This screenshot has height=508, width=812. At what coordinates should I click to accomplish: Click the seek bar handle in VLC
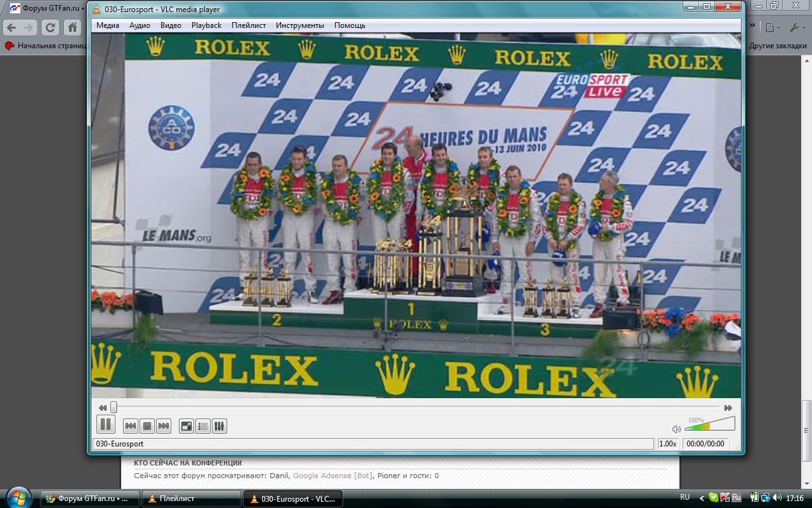[114, 407]
